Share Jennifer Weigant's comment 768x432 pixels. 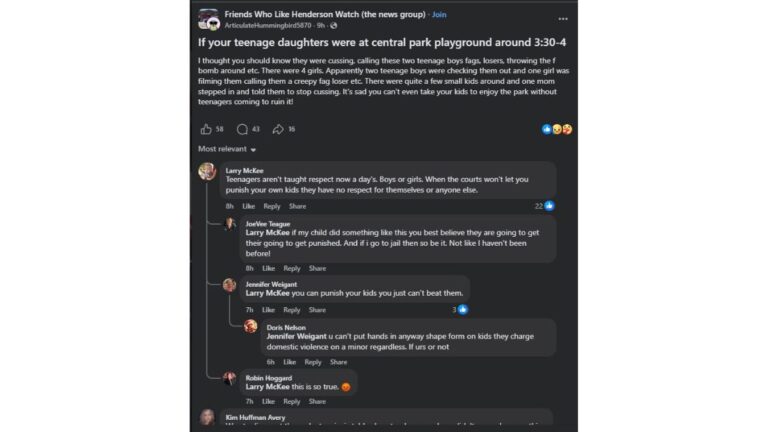317,310
